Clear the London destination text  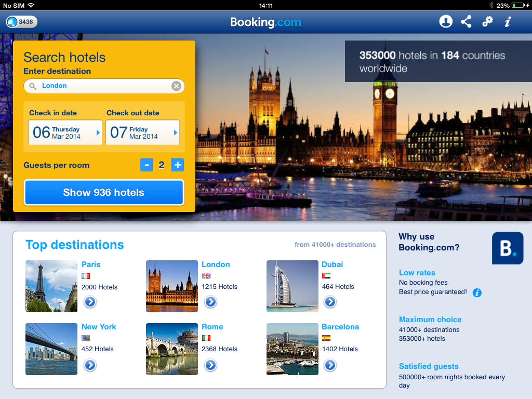tap(176, 86)
